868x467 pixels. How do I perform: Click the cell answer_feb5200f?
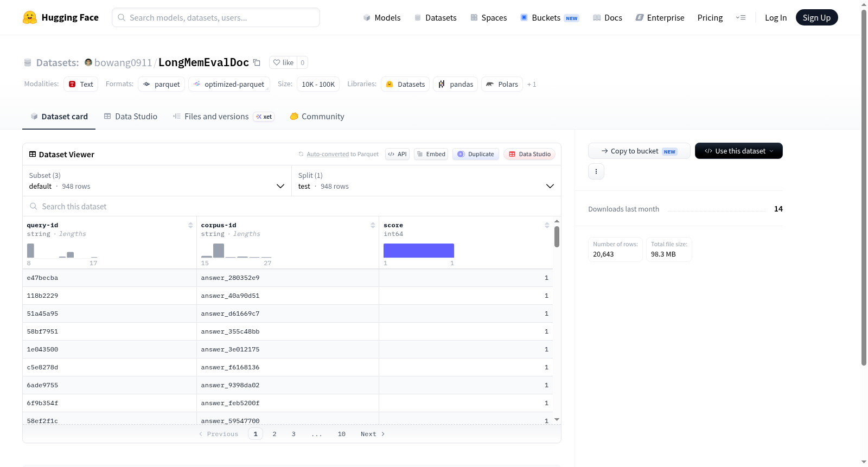pos(288,403)
